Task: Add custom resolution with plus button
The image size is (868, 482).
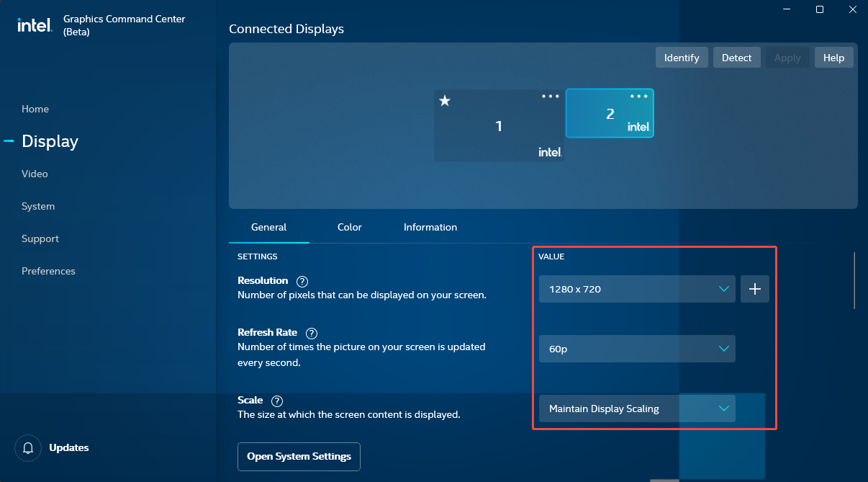Action: point(755,289)
